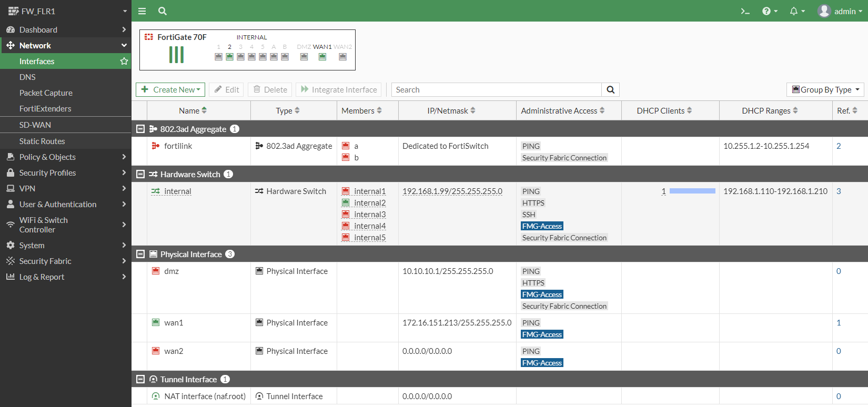Expand Security Profiles menu
Screen dimensions: 868x407
[x=65, y=172]
